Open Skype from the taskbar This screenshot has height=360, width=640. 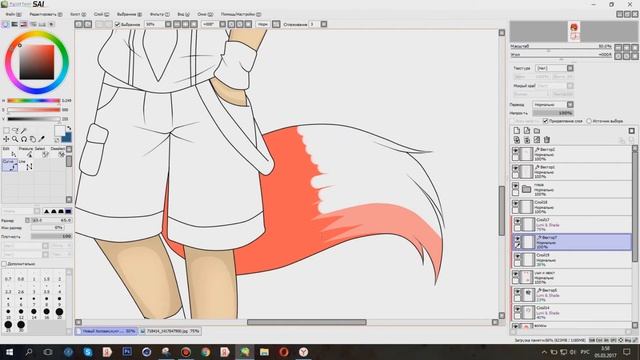point(87,351)
